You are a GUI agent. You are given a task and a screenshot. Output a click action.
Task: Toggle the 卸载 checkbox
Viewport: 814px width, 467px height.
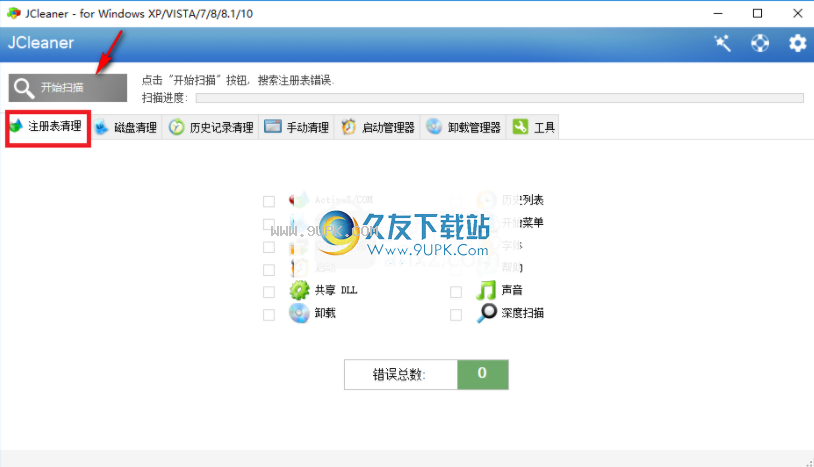269,315
